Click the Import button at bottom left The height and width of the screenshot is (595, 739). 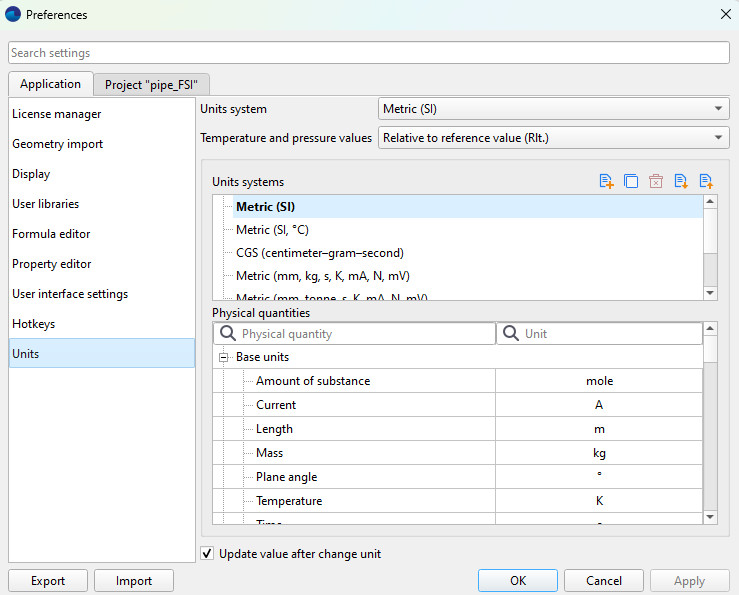[134, 581]
